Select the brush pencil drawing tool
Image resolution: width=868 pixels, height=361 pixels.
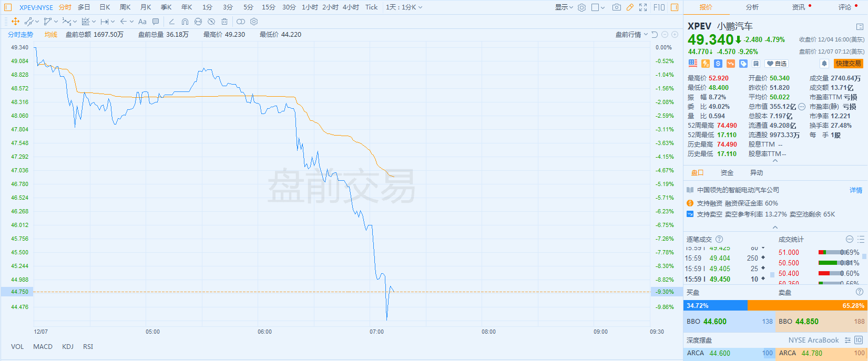tap(171, 22)
